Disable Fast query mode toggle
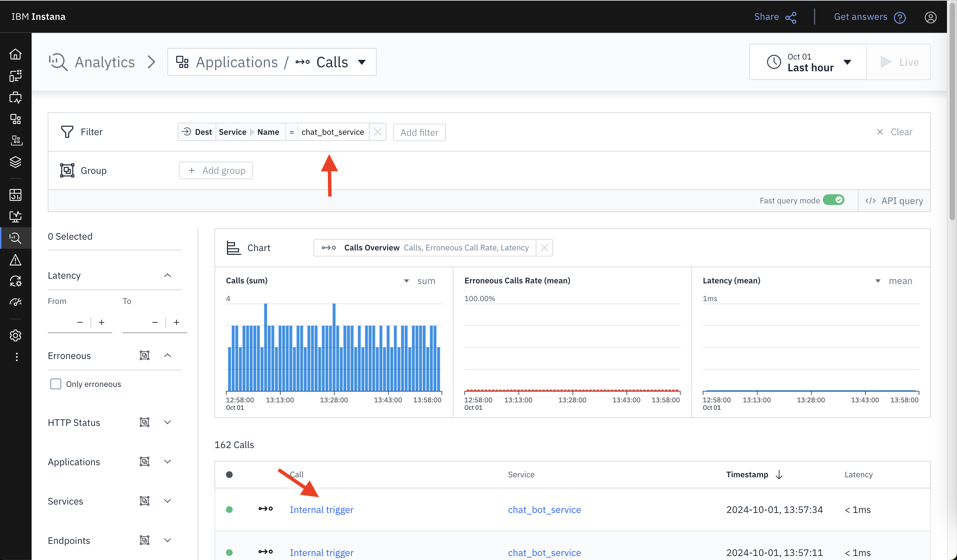The height and width of the screenshot is (560, 957). click(834, 200)
